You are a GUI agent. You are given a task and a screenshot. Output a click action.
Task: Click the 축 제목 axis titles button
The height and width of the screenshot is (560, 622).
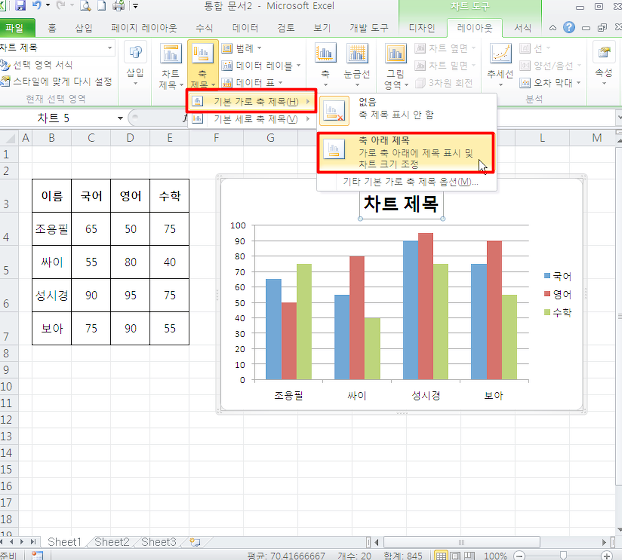coord(202,65)
